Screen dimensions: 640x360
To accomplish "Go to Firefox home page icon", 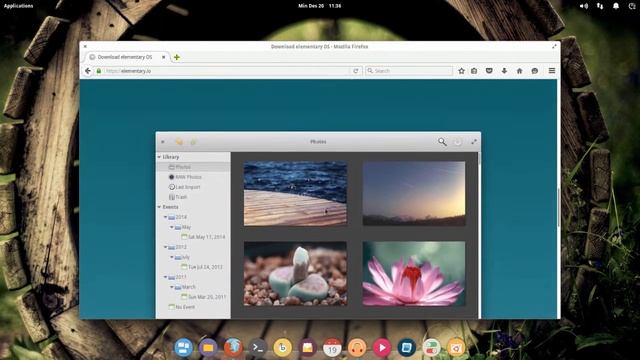I will coord(520,71).
